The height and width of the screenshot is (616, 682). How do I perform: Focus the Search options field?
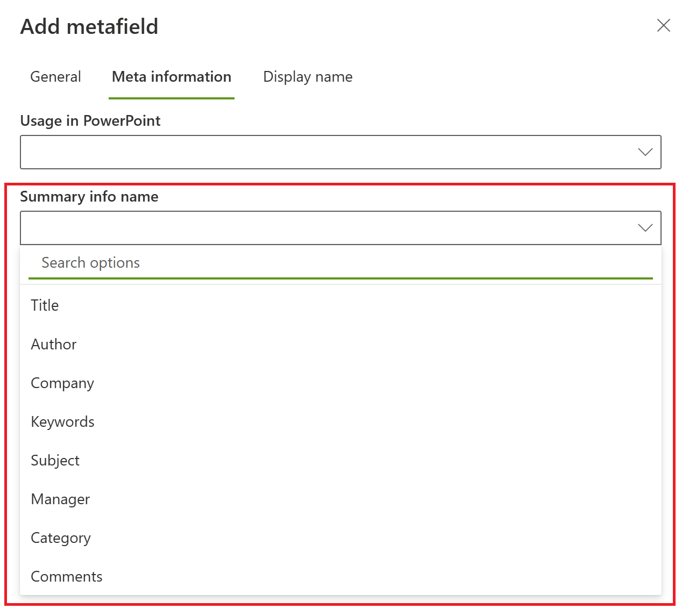tap(340, 263)
